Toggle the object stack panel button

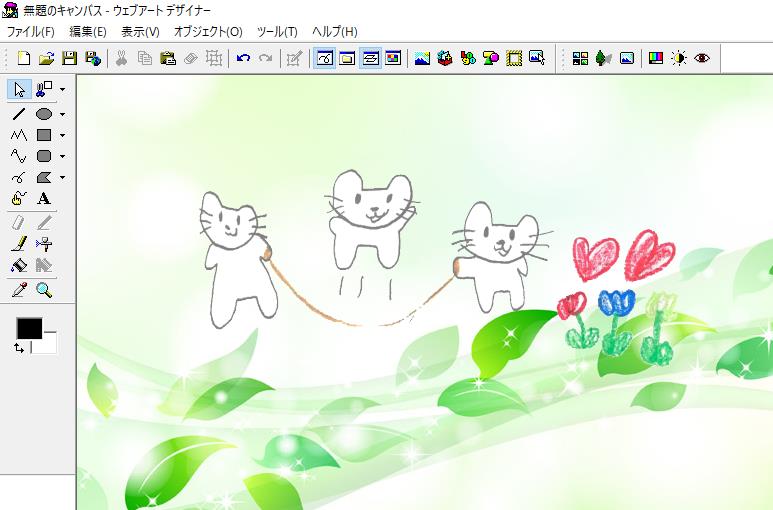[370, 58]
